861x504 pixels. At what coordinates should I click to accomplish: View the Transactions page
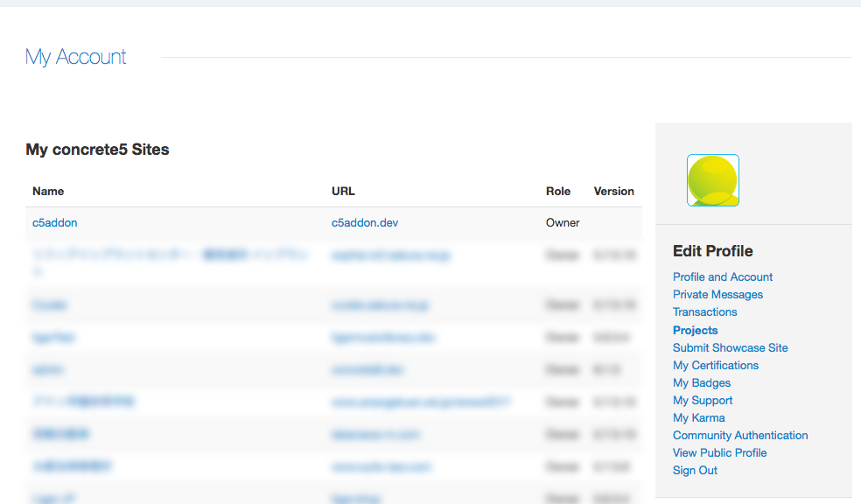pos(705,311)
